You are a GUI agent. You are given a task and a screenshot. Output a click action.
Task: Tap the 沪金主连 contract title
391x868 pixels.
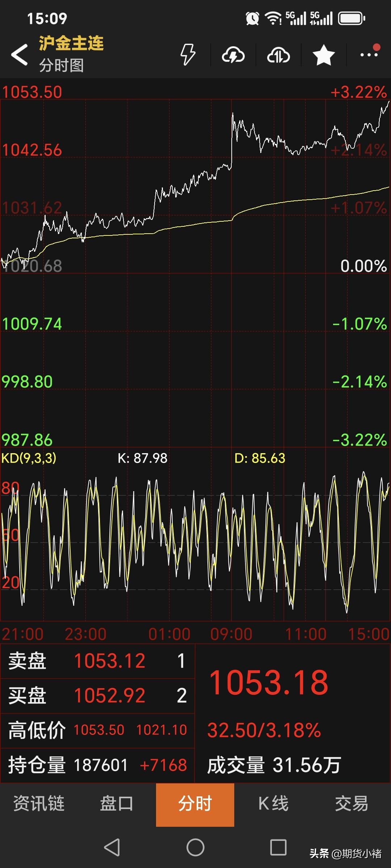(71, 43)
